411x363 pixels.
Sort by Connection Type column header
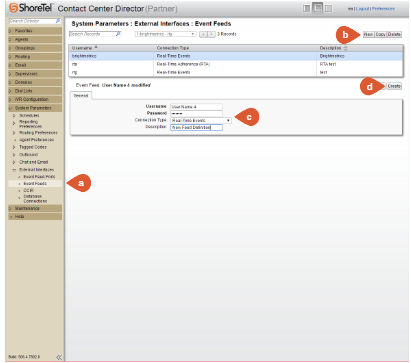[x=173, y=48]
